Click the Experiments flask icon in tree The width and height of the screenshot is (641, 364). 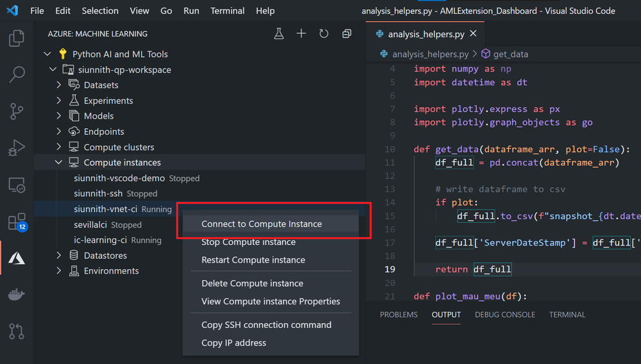74,100
